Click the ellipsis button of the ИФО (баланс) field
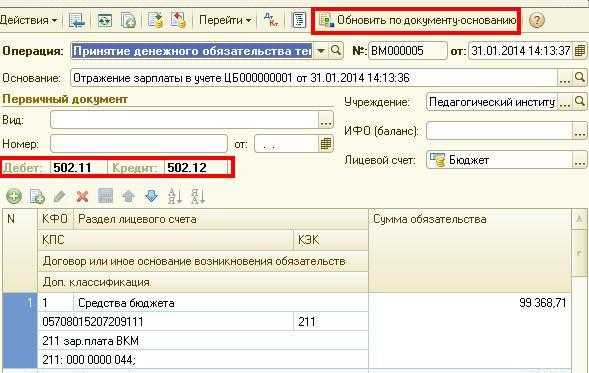This screenshot has height=373, width=589. click(x=580, y=131)
